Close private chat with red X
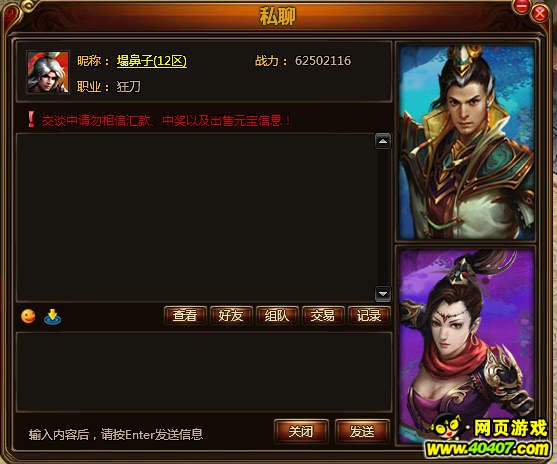 click(539, 14)
